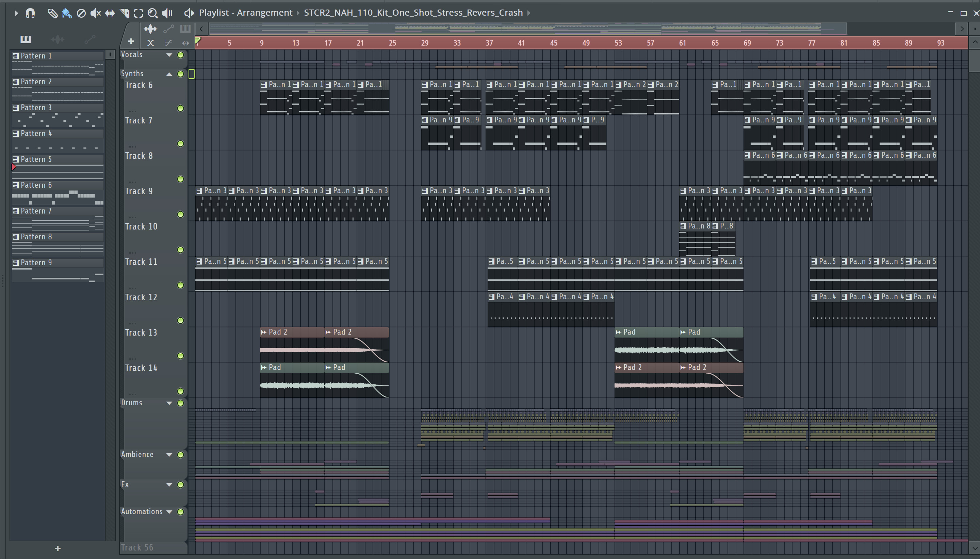Click the X crossfade icon under focus icons
980x559 pixels.
point(151,43)
